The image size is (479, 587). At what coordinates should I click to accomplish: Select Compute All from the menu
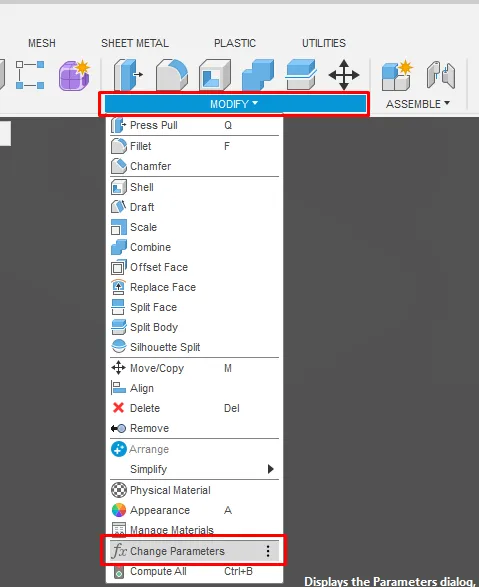point(195,571)
